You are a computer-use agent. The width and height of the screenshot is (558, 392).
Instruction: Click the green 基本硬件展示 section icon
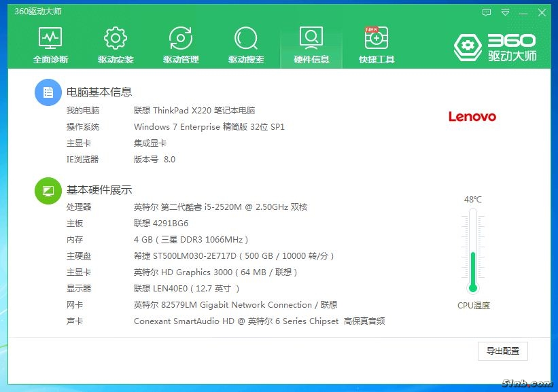tap(48, 191)
